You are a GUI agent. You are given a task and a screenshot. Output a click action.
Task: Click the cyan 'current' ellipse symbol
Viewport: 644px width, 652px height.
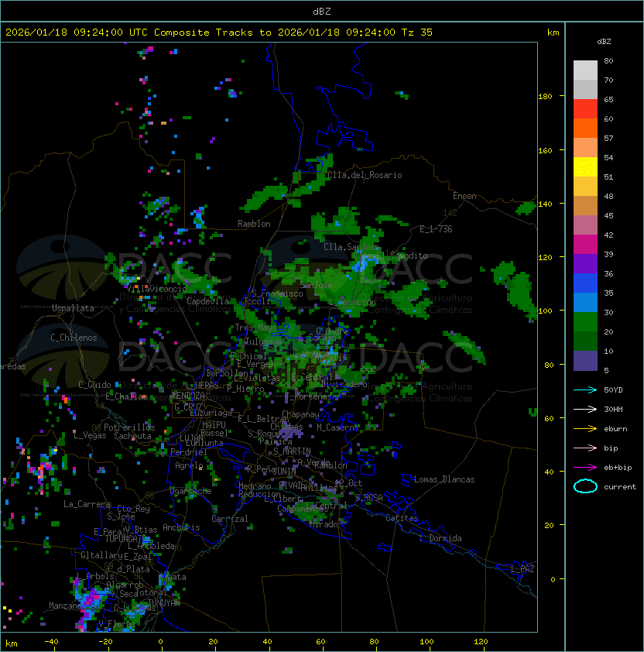585,486
